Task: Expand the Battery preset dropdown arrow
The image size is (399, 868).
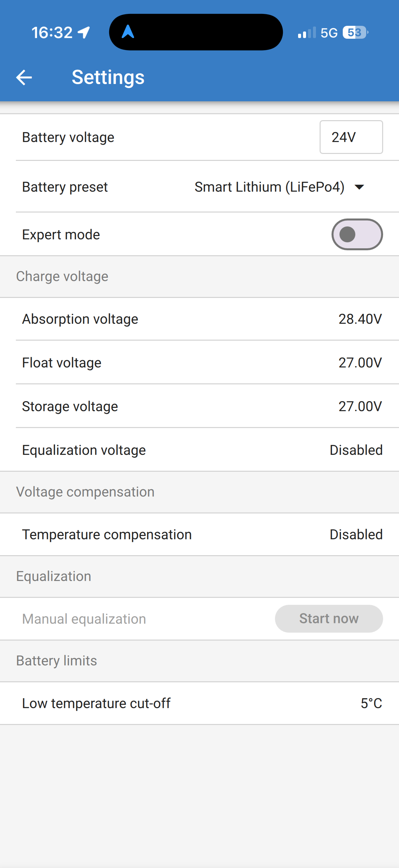Action: pyautogui.click(x=360, y=187)
